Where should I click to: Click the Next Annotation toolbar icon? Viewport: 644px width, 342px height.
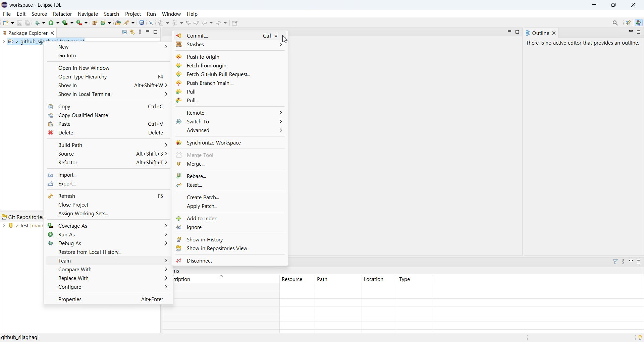pyautogui.click(x=162, y=23)
